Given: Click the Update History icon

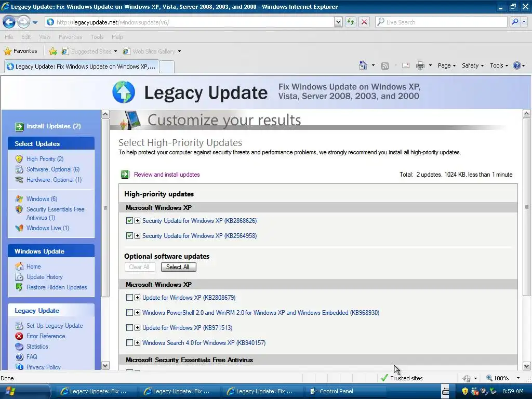Looking at the screenshot, I should [19, 277].
